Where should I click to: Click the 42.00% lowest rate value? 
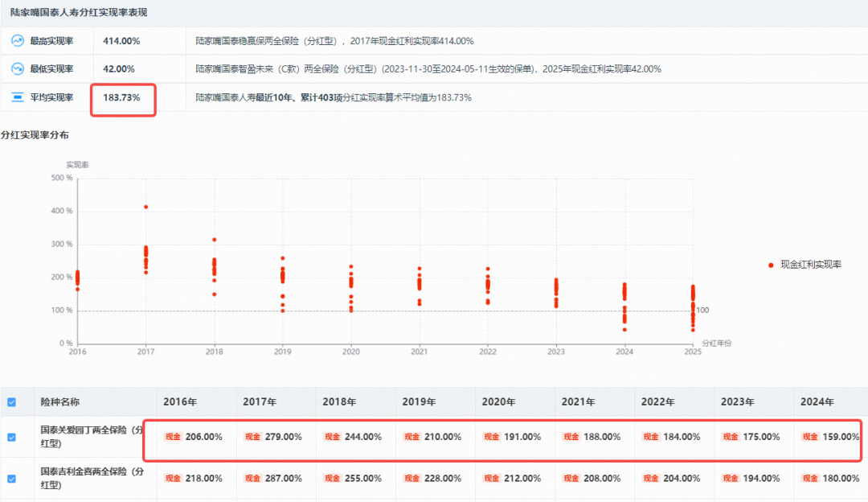pos(118,69)
